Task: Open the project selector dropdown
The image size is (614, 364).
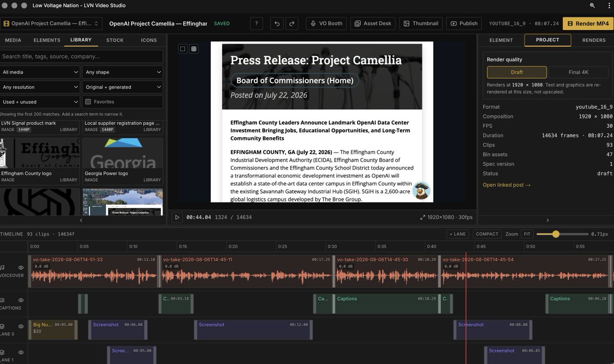Action: [x=51, y=24]
